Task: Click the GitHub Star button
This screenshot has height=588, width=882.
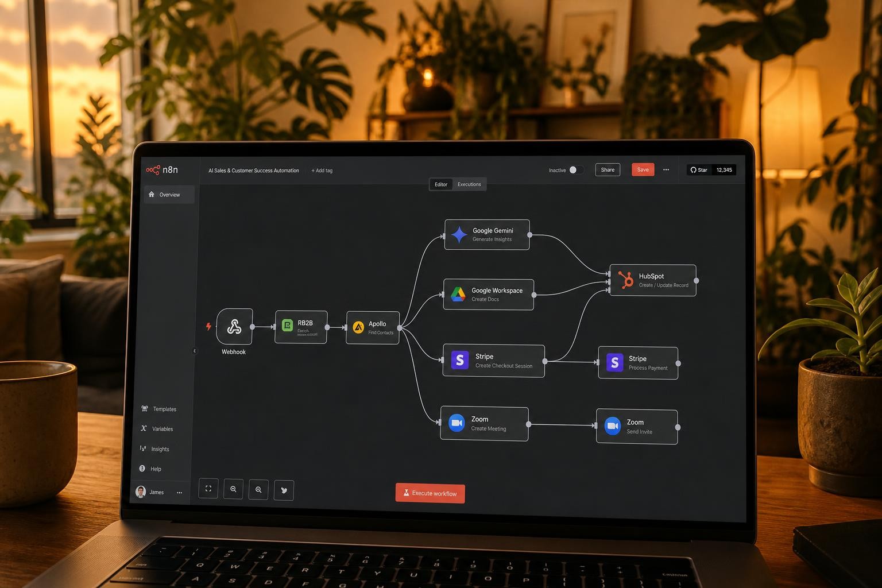Action: (699, 170)
